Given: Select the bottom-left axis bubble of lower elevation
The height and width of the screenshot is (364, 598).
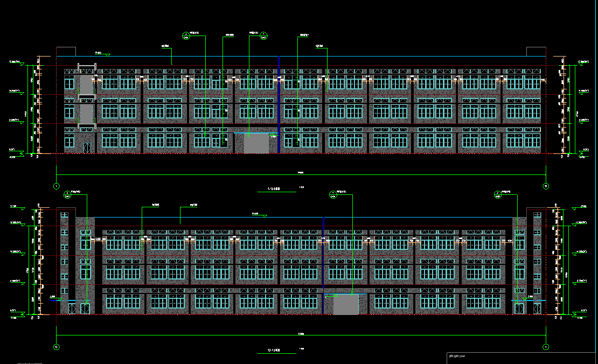Looking at the screenshot, I should 56,347.
